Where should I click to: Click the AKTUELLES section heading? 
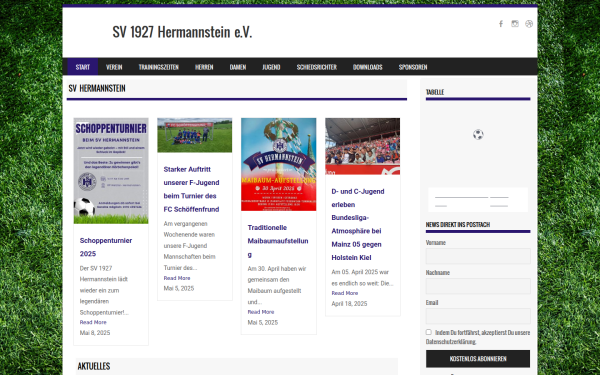(94, 366)
